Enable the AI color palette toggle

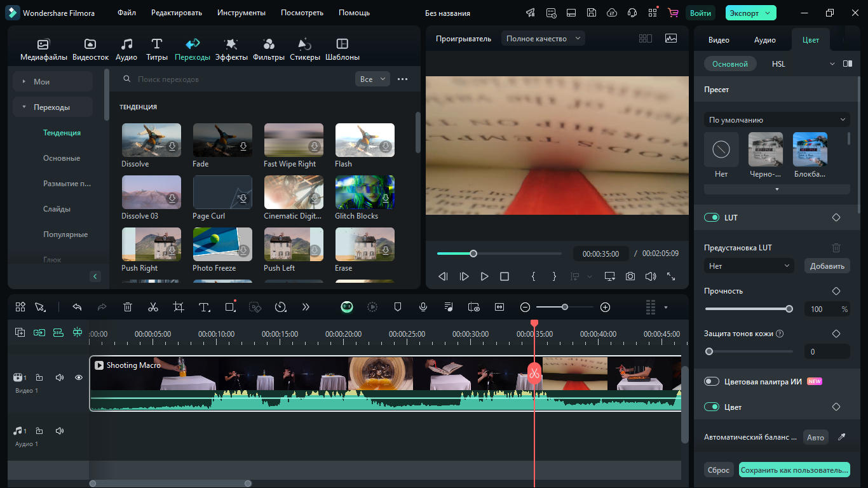pos(711,381)
